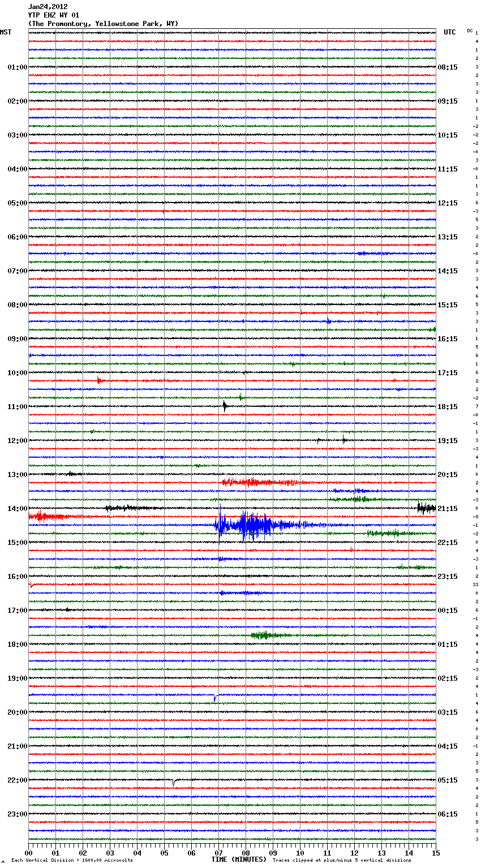Click the DC offset value 33
481x868 pixels.
[476, 585]
